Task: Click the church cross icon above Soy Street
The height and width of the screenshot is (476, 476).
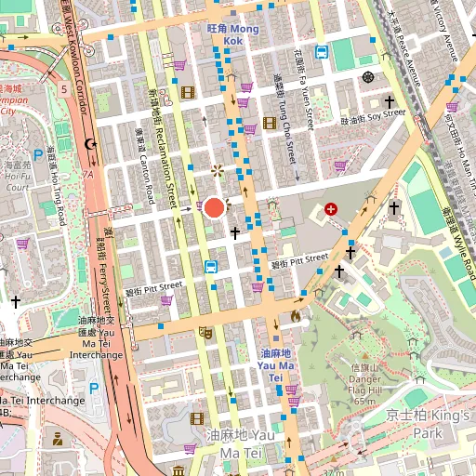Action: (390, 102)
